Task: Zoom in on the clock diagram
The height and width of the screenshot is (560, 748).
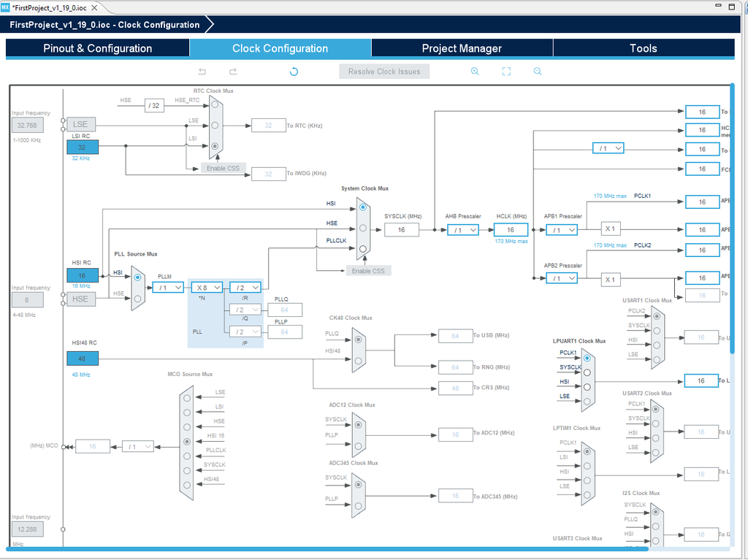Action: pos(475,72)
